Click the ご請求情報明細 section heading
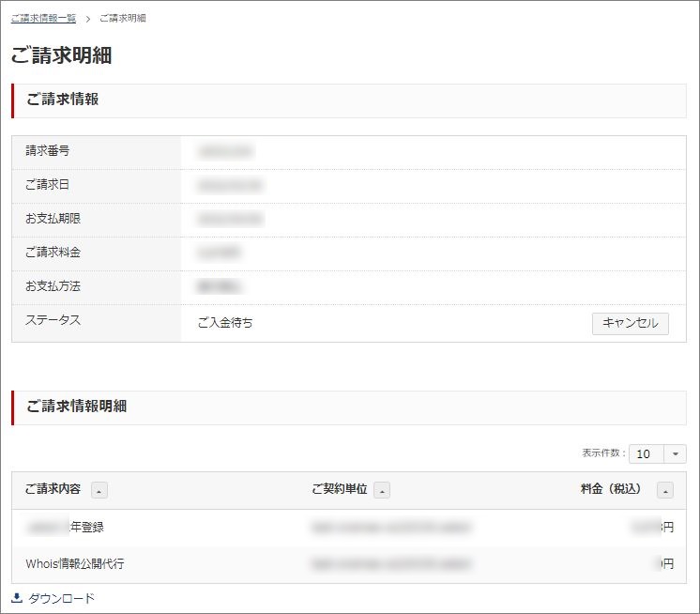This screenshot has width=700, height=614. point(77,407)
